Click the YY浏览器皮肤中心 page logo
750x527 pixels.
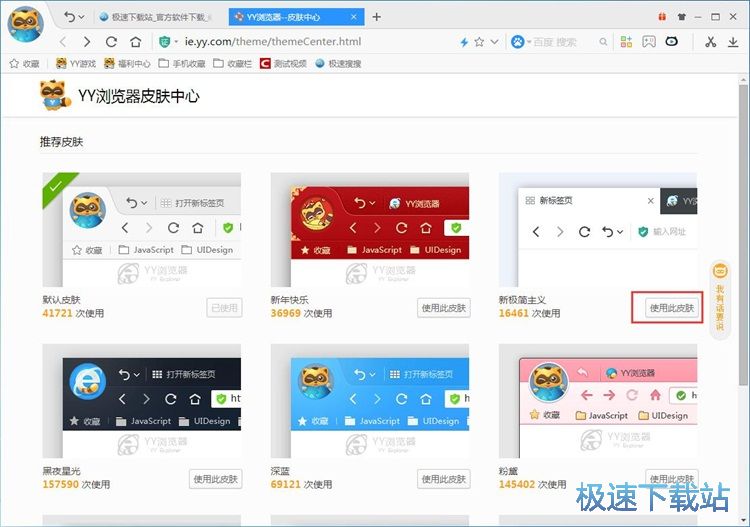pos(120,96)
